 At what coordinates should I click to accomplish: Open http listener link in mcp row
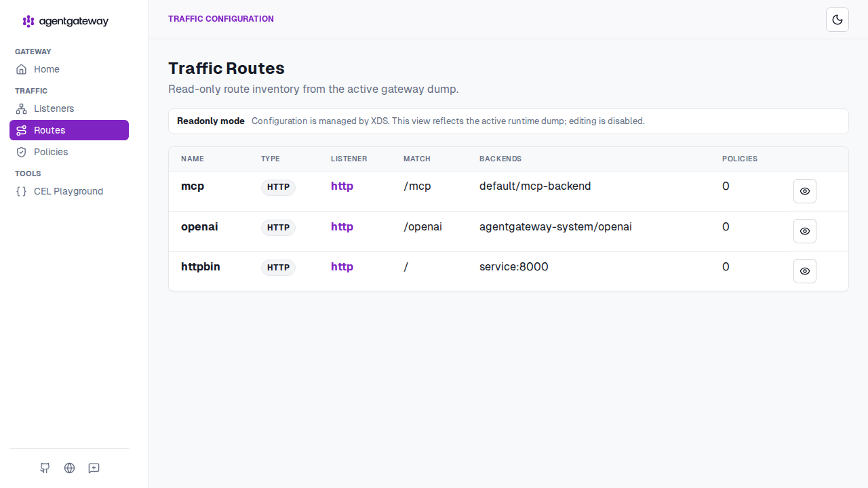click(342, 186)
